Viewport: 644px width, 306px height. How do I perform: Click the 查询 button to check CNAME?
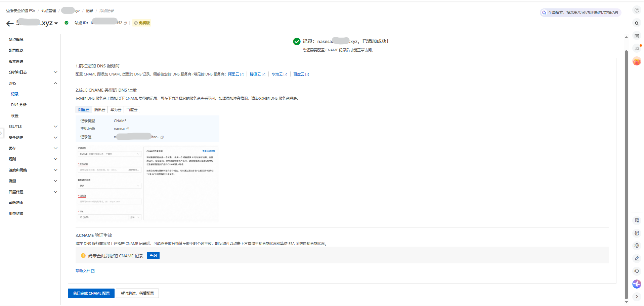click(x=153, y=256)
